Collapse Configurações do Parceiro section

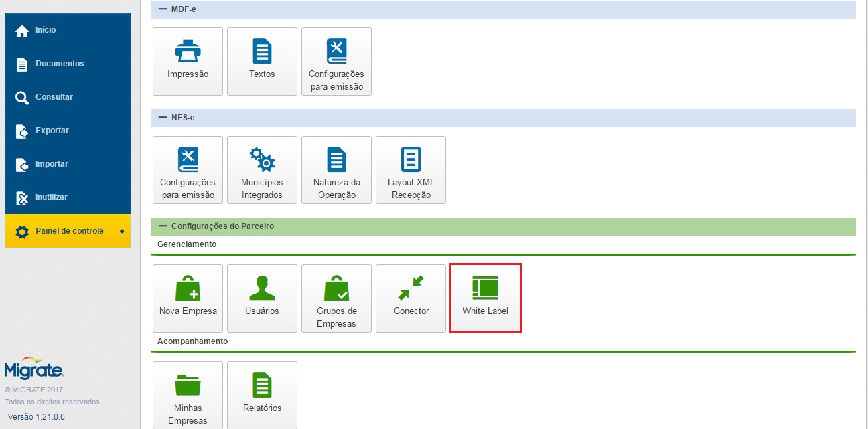pyautogui.click(x=162, y=226)
